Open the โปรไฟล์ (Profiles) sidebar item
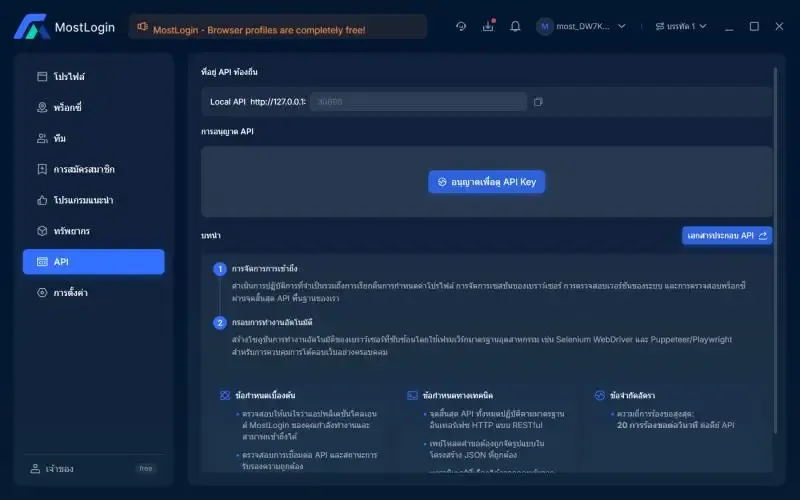Image resolution: width=800 pixels, height=500 pixels. click(x=93, y=77)
